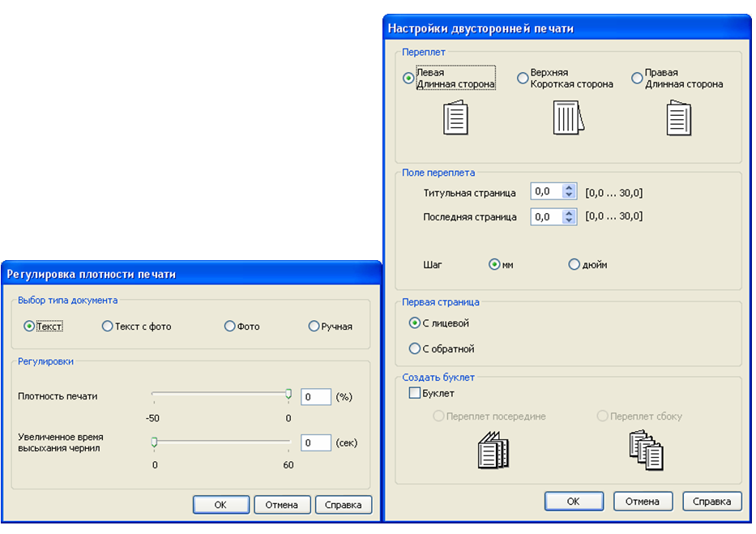The height and width of the screenshot is (534, 756).
Task: Click the Увеличенное время высыхания чернил label
Action: (x=61, y=442)
